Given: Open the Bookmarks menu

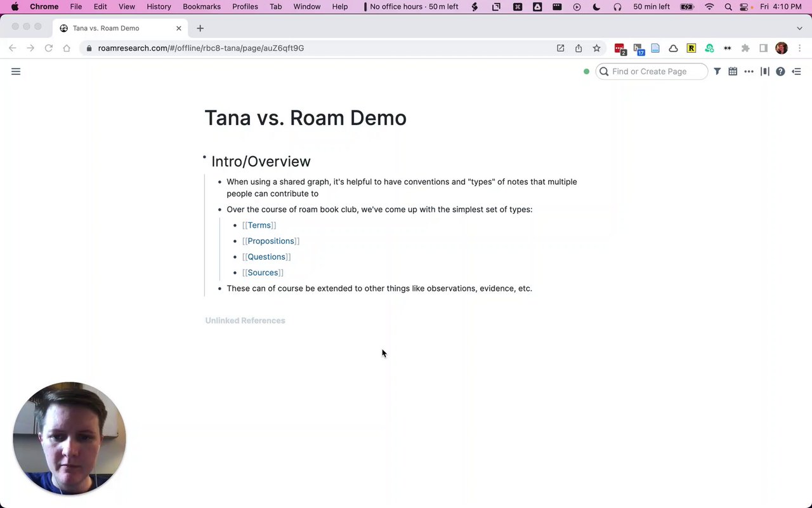Looking at the screenshot, I should click(202, 6).
